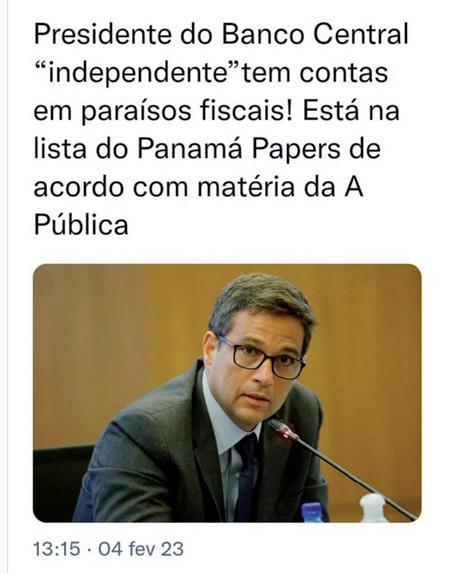453x573 pixels.
Task: Click the white bottle cap in the photo
Action: click(372, 508)
